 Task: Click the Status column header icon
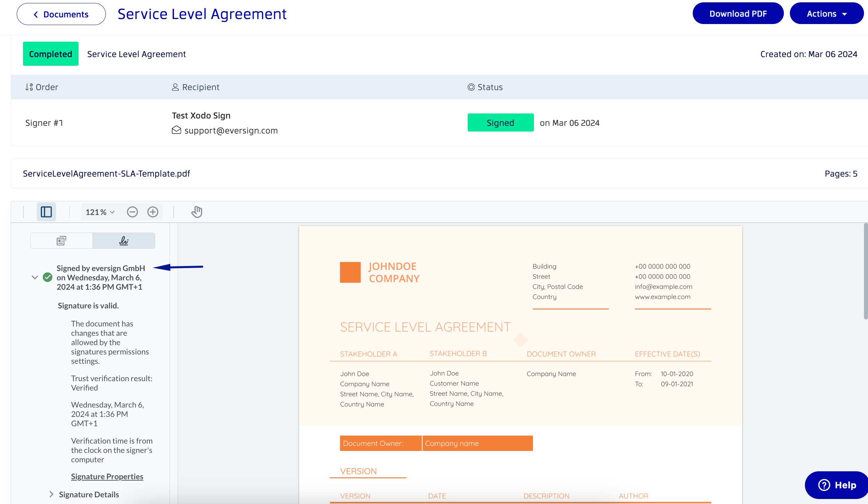pyautogui.click(x=471, y=87)
